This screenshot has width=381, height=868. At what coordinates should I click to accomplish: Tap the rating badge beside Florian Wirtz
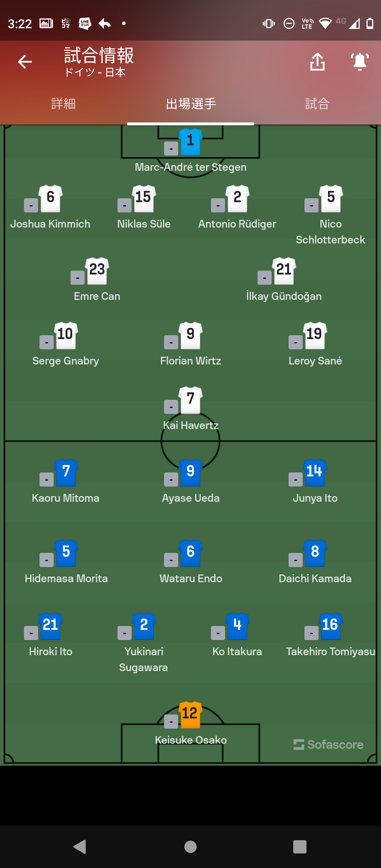(171, 342)
